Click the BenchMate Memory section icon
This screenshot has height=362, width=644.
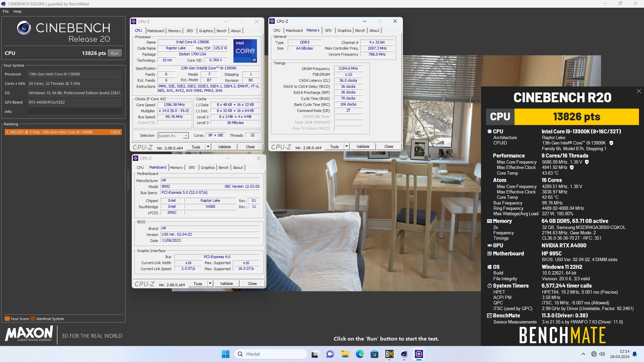[489, 221]
